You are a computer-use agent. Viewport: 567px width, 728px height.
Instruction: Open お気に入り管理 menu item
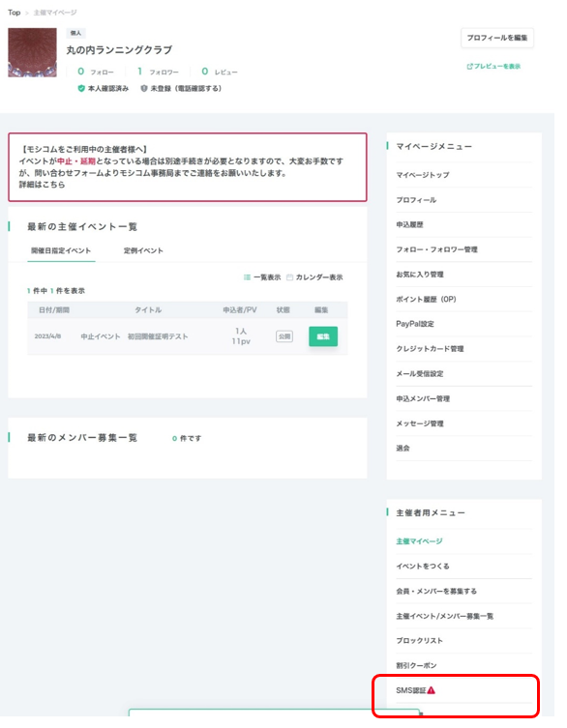point(420,275)
